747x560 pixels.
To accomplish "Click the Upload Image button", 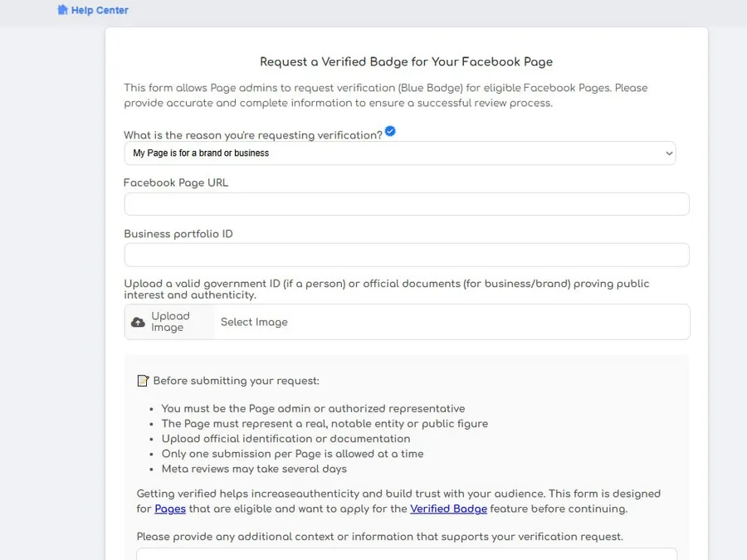I will point(169,322).
